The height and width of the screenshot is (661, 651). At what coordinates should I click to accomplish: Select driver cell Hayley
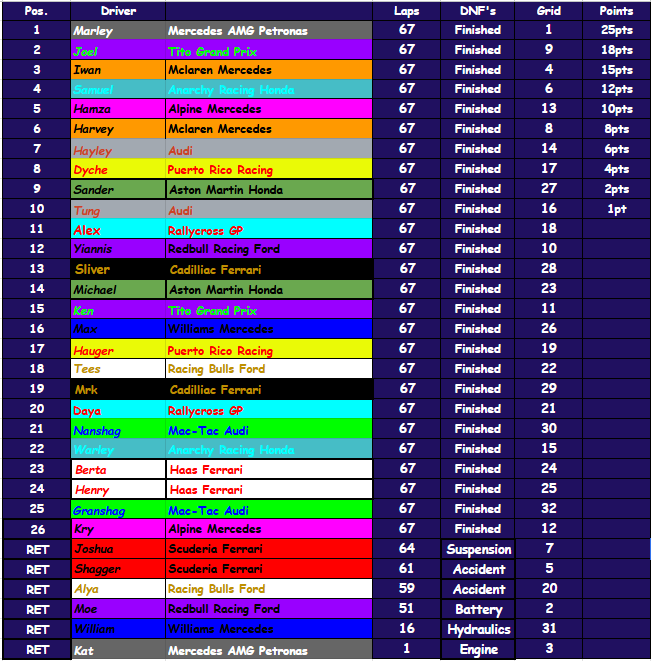118,149
